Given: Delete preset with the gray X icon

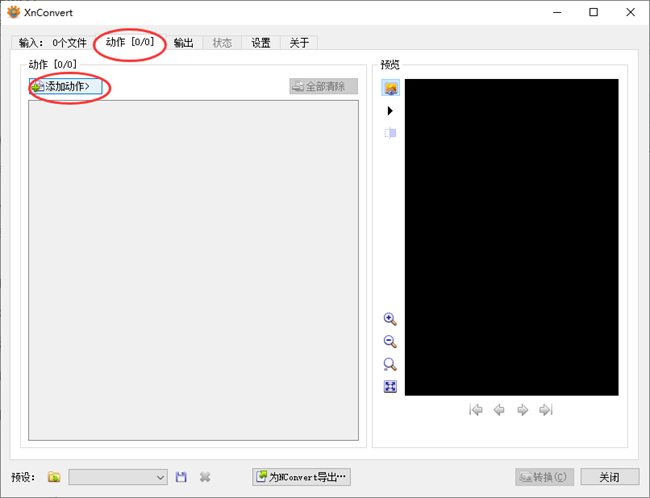Looking at the screenshot, I should (x=205, y=478).
